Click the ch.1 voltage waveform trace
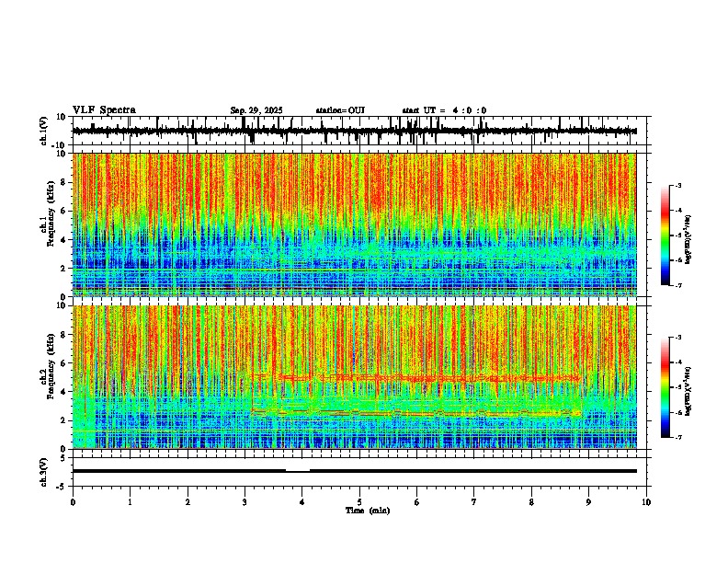Screen dimensions: 728x563 point(354,132)
